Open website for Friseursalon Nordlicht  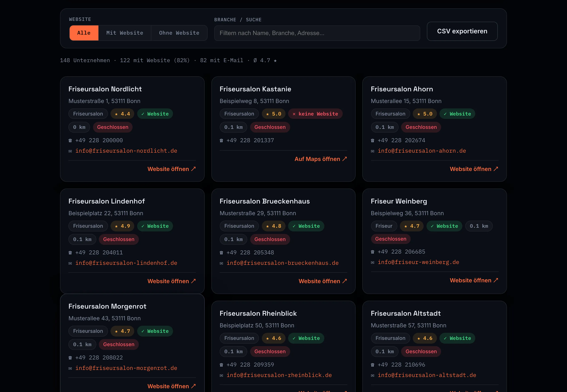tap(172, 169)
